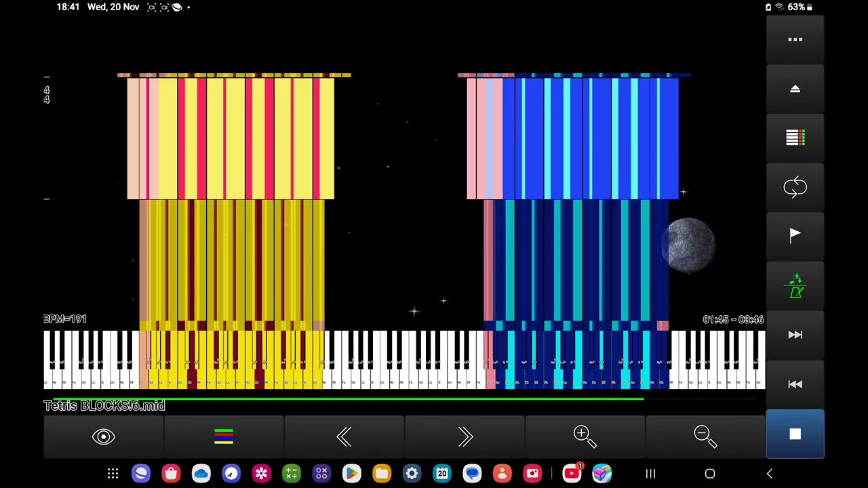The height and width of the screenshot is (488, 868).
Task: Open the Messages chat bubble icon
Action: (x=472, y=474)
